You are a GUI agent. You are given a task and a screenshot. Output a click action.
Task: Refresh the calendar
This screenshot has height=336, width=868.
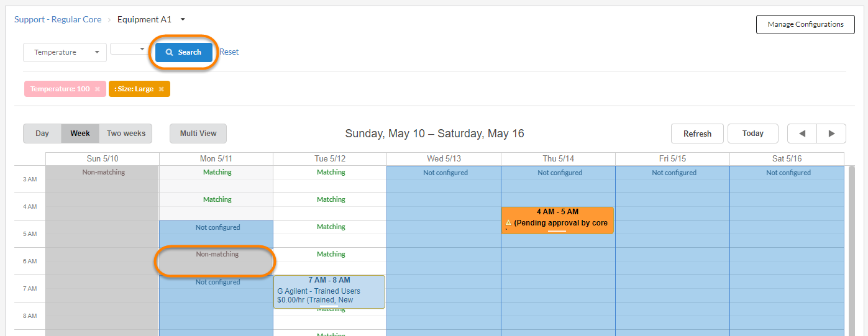tap(697, 134)
